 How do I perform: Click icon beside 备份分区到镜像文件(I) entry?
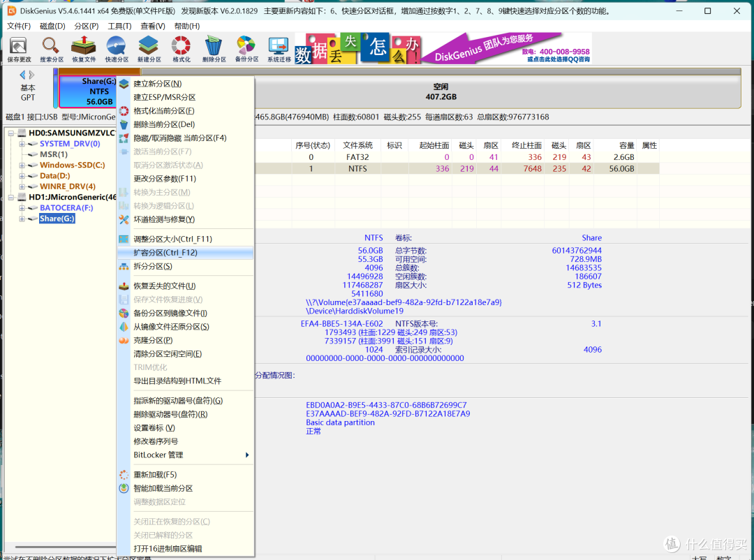pos(124,314)
